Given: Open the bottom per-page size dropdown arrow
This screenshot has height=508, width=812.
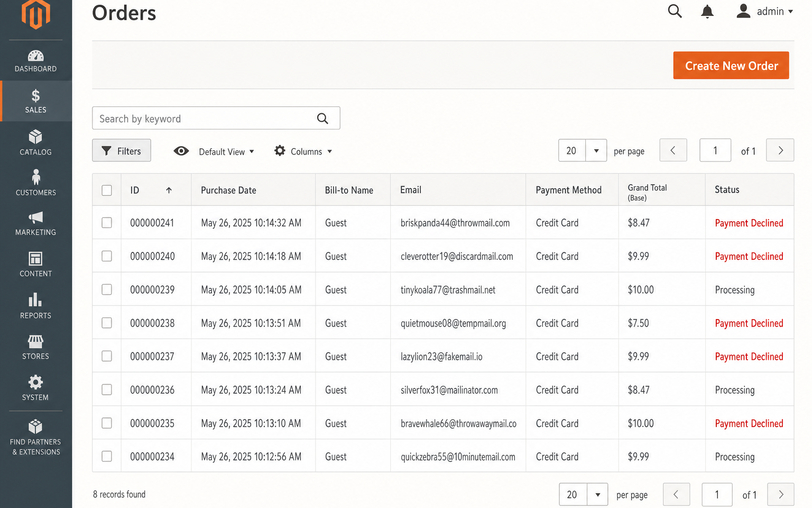Looking at the screenshot, I should [x=598, y=495].
